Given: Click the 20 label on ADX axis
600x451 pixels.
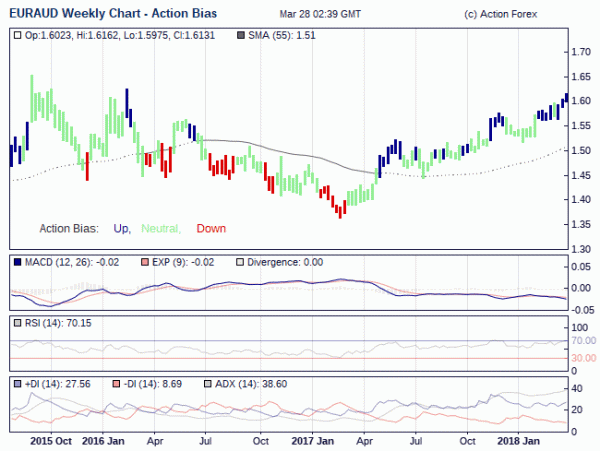Looking at the screenshot, I should coord(577,410).
